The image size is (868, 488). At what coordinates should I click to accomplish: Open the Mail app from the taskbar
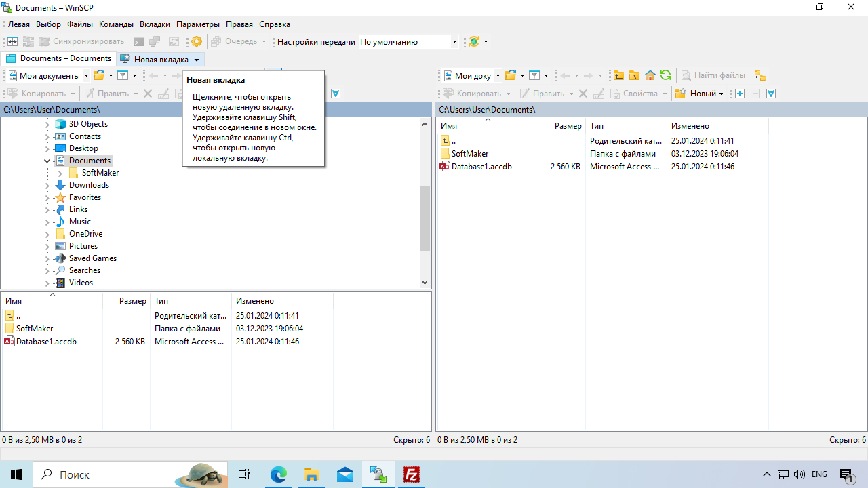pyautogui.click(x=344, y=474)
